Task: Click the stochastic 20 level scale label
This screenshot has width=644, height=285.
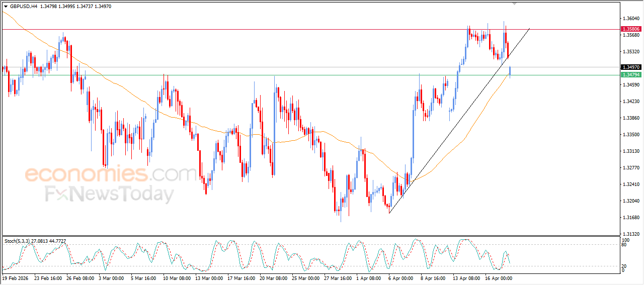Action: 624,266
